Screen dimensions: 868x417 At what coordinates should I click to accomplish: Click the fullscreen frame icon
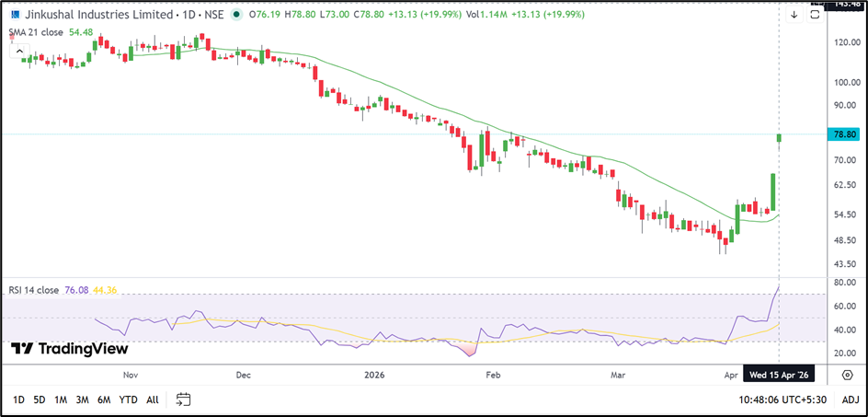click(816, 15)
